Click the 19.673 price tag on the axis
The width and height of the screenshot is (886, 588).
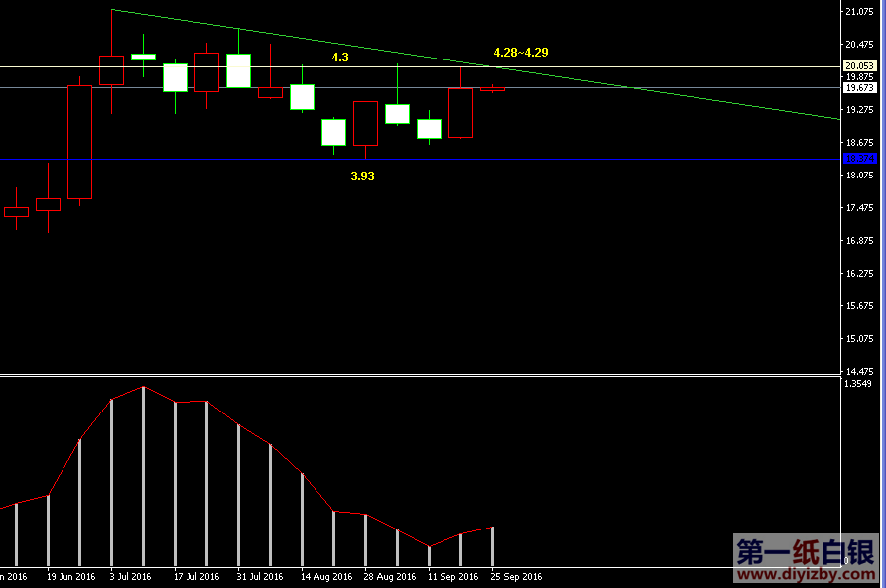858,87
